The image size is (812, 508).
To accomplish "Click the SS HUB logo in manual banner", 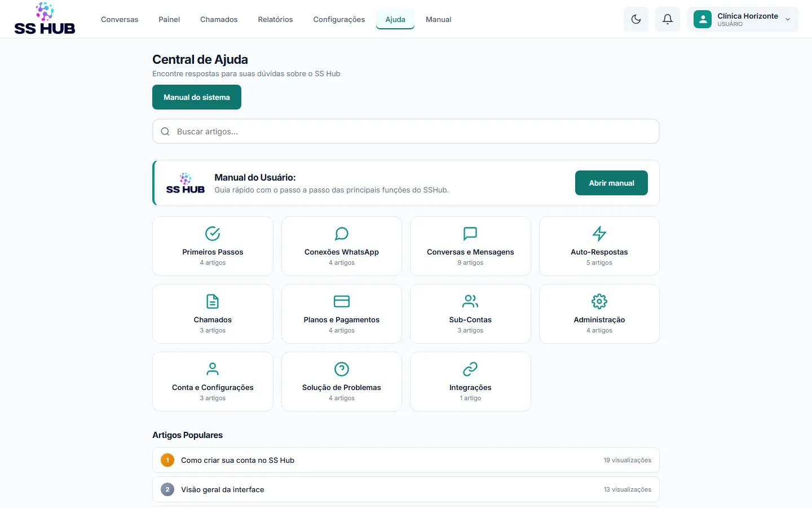I will (x=186, y=183).
